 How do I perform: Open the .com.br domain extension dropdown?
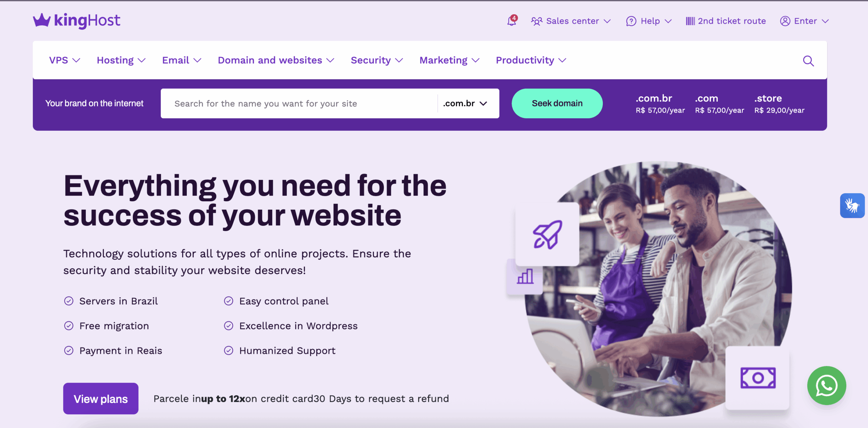pos(465,103)
